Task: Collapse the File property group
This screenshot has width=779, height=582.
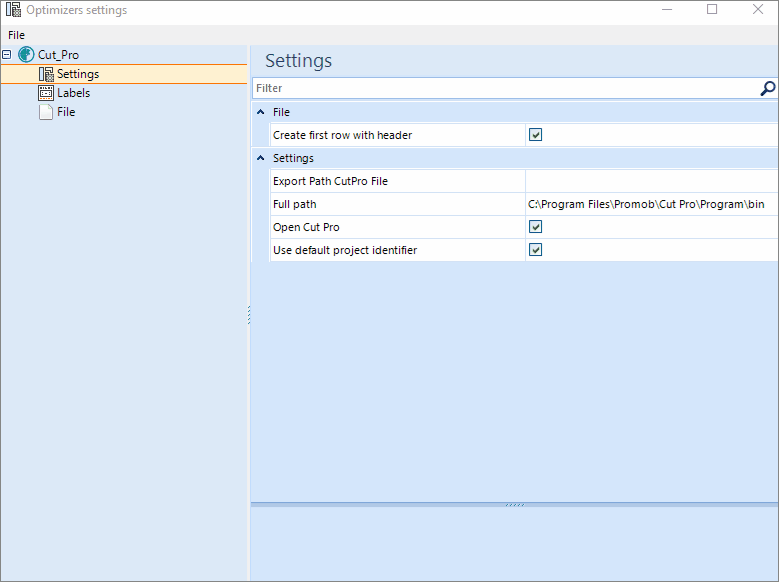Action: pyautogui.click(x=260, y=112)
